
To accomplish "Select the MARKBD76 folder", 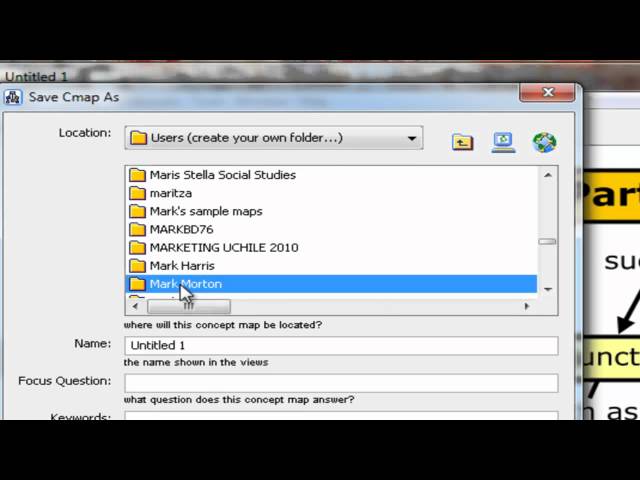I will [331, 229].
